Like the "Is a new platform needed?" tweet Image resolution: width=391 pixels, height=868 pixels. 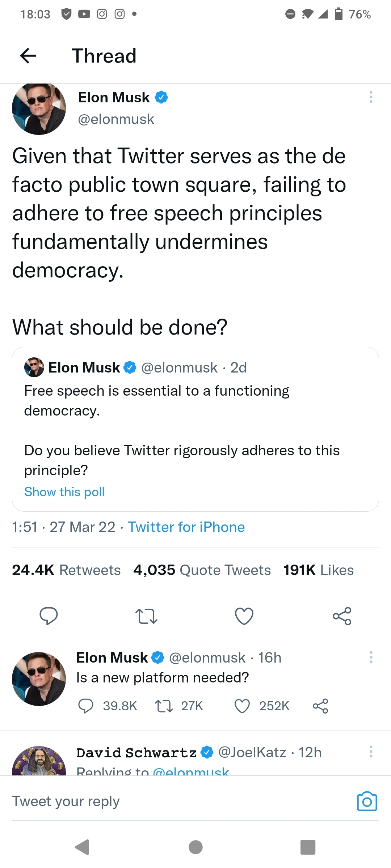[x=242, y=706]
